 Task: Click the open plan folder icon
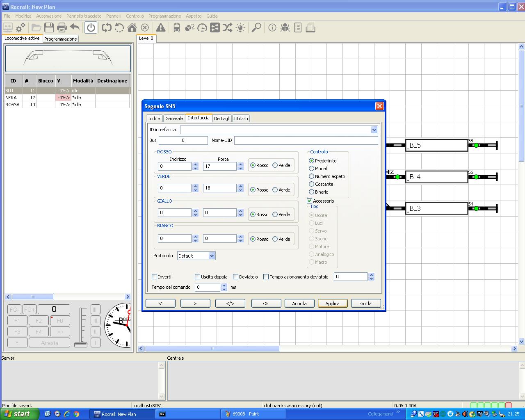pyautogui.click(x=36, y=27)
